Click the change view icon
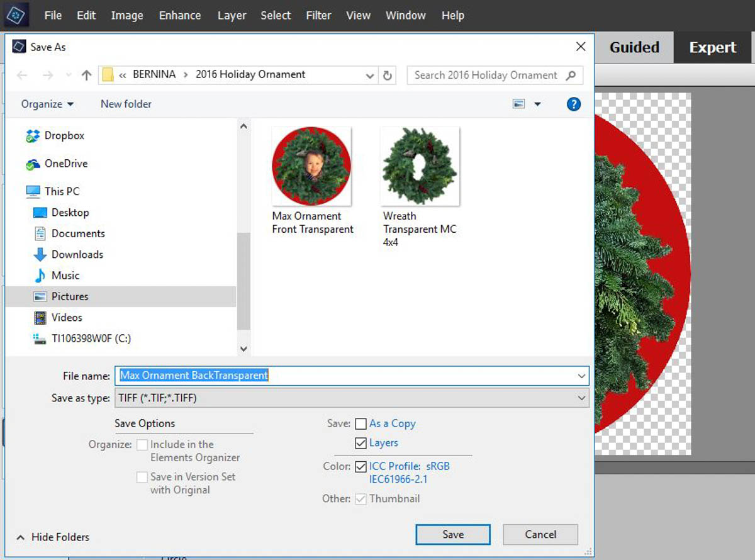 [x=519, y=104]
